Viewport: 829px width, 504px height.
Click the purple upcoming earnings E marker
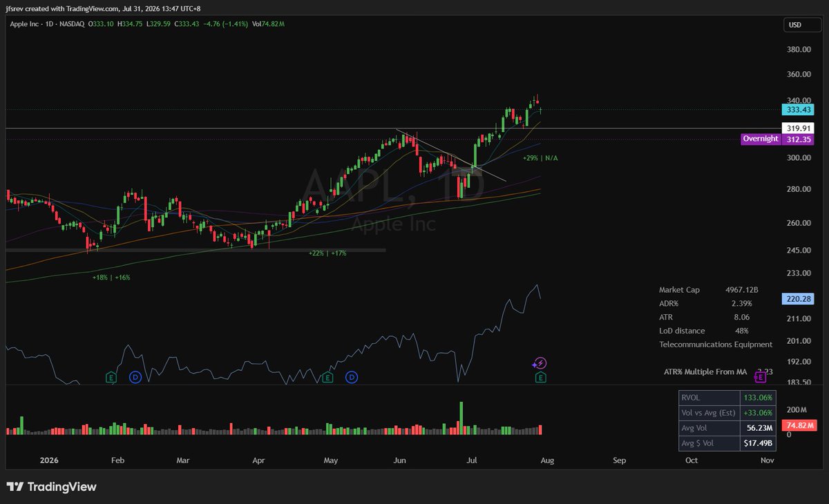(x=761, y=376)
